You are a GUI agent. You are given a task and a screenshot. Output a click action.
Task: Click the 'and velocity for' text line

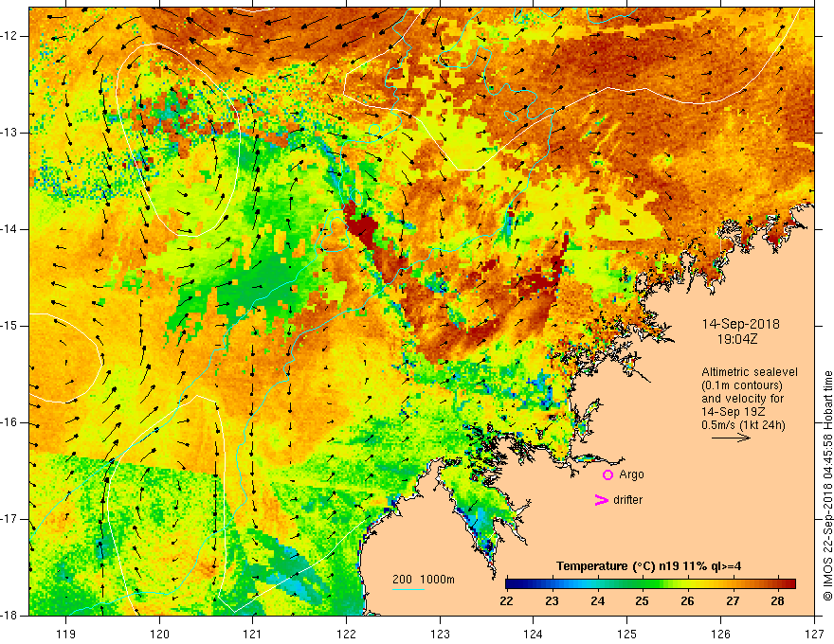[742, 399]
